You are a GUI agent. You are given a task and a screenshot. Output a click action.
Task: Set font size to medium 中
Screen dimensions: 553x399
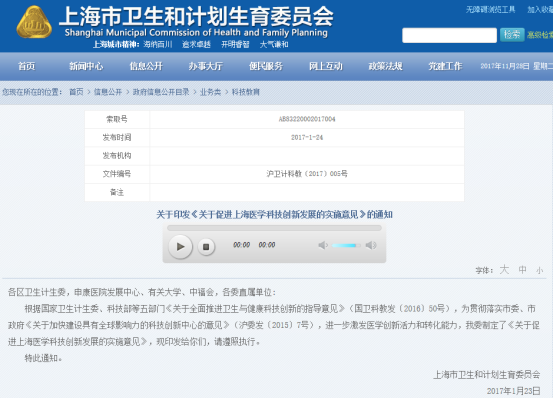[x=522, y=270]
